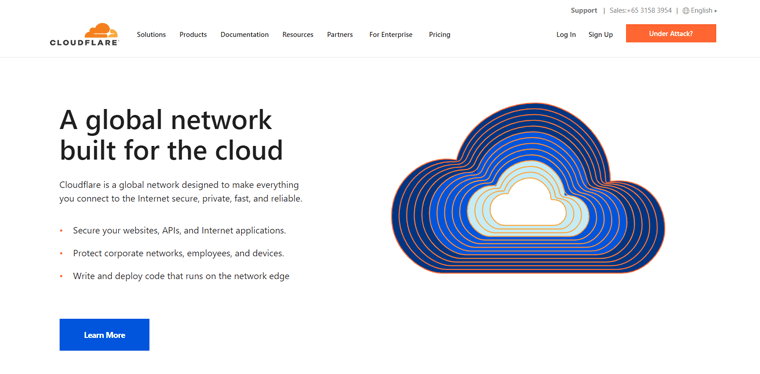Open the Support link
Viewport: 760px width, 374px height.
584,11
